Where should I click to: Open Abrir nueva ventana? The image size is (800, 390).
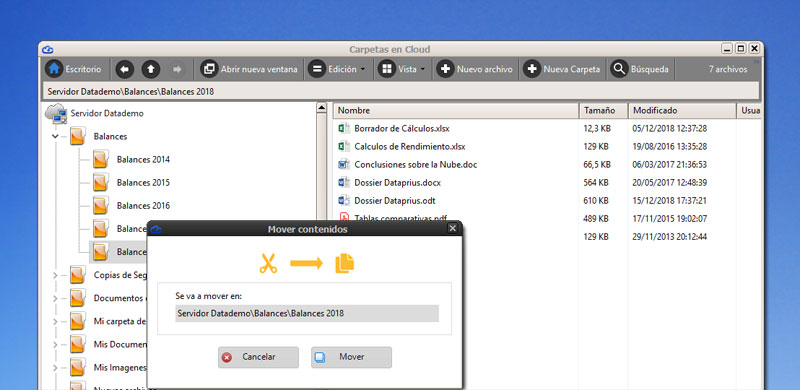pyautogui.click(x=249, y=69)
